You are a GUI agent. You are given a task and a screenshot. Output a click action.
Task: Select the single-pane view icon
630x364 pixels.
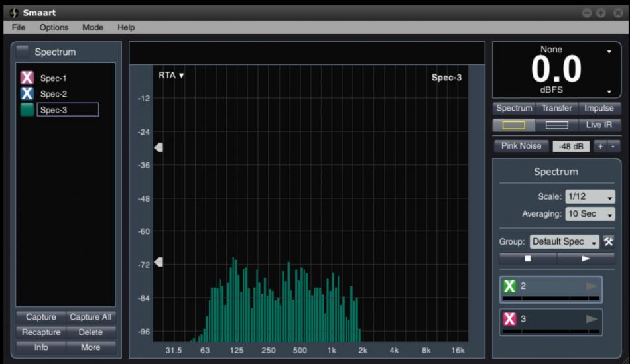coord(514,125)
